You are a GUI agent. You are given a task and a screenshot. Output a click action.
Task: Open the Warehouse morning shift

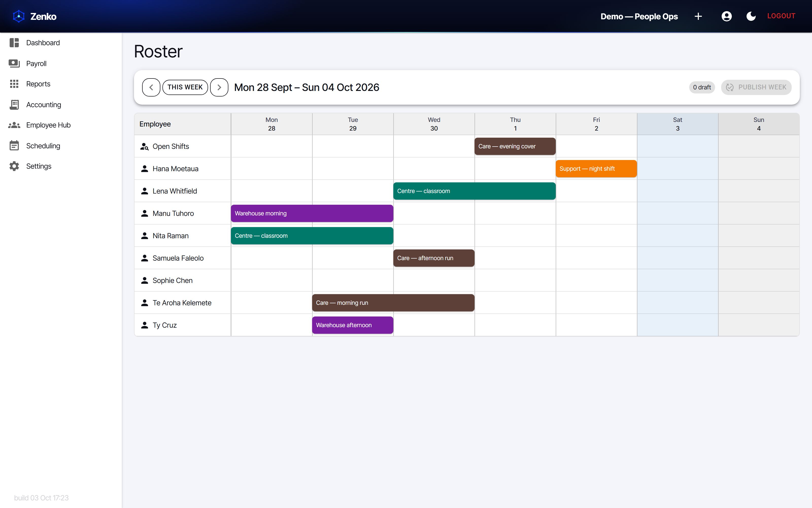(x=312, y=213)
